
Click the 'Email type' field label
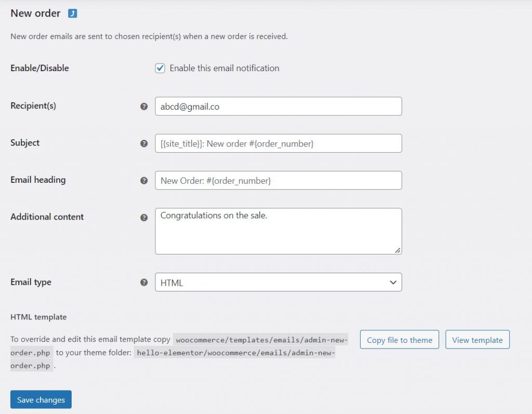click(x=31, y=282)
